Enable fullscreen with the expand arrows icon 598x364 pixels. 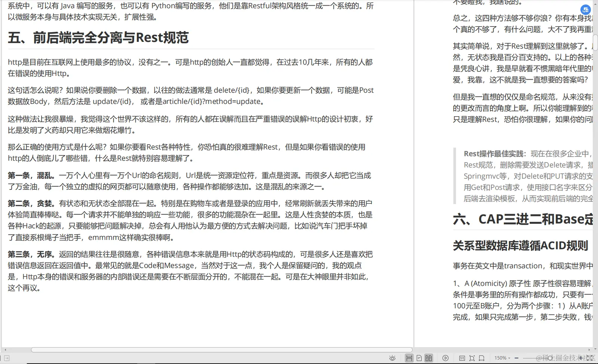[x=592, y=358]
